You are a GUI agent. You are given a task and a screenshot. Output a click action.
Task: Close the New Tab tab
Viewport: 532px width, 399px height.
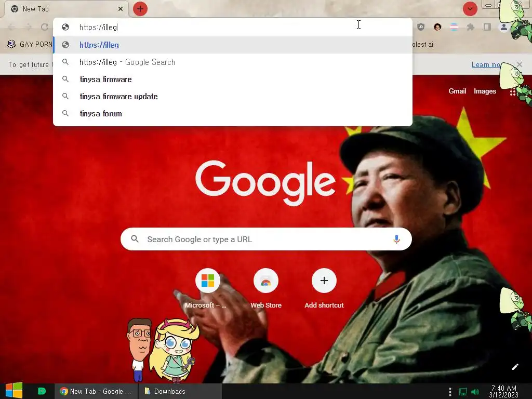point(121,9)
